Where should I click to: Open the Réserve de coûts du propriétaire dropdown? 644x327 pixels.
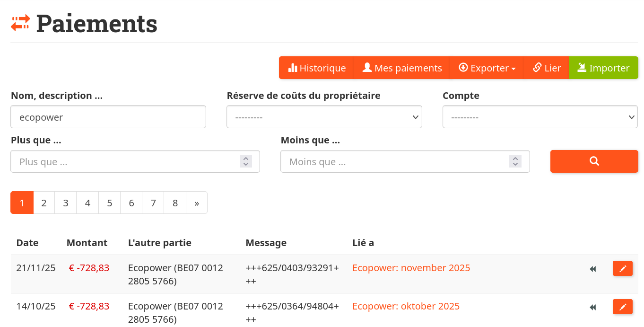(324, 116)
